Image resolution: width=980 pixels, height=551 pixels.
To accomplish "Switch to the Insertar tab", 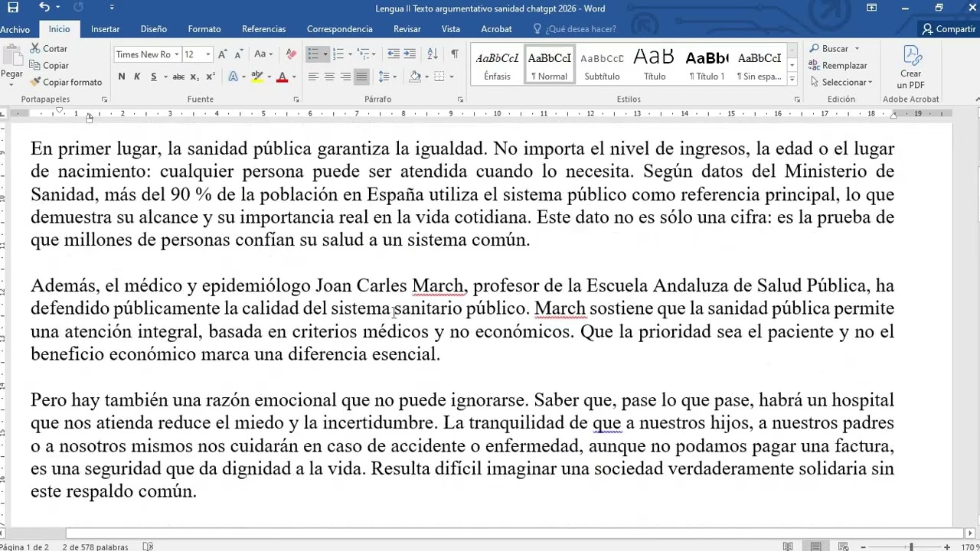I will 105,29.
